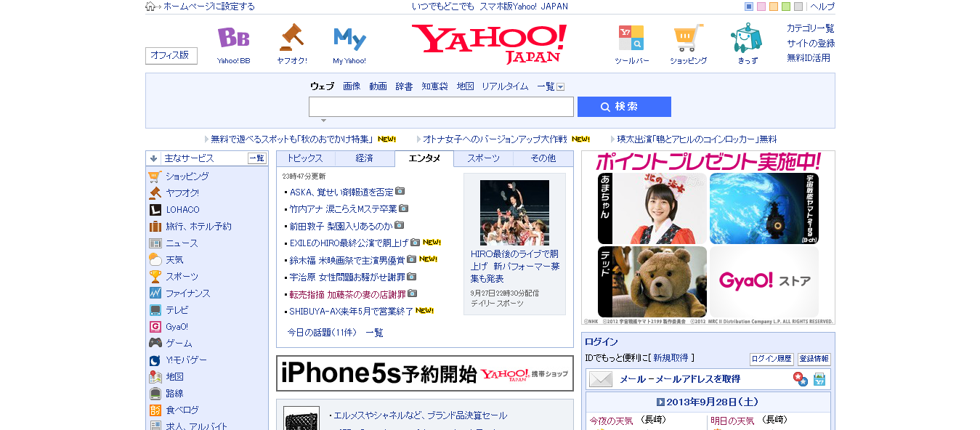The image size is (980, 430).
Task: Switch to the スポーツ news tab
Action: [x=483, y=158]
